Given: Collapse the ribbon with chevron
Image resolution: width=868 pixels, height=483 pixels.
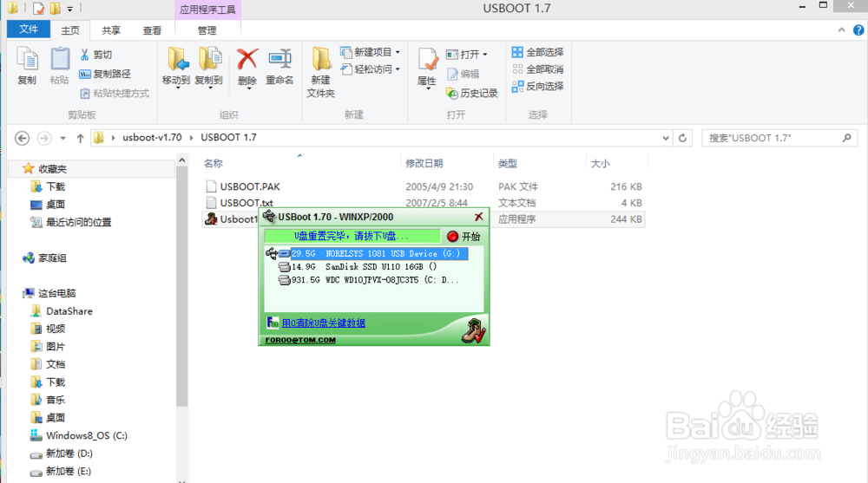Looking at the screenshot, I should [x=841, y=29].
